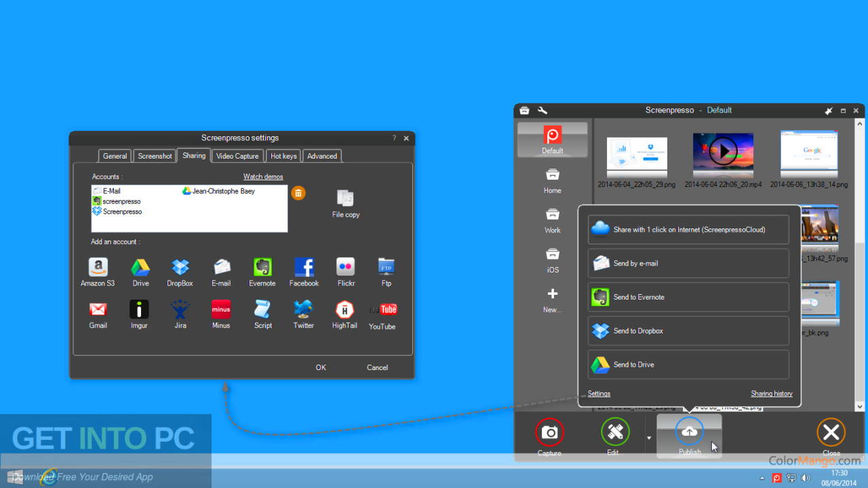
Task: Click the help question mark in settings
Action: pos(394,138)
